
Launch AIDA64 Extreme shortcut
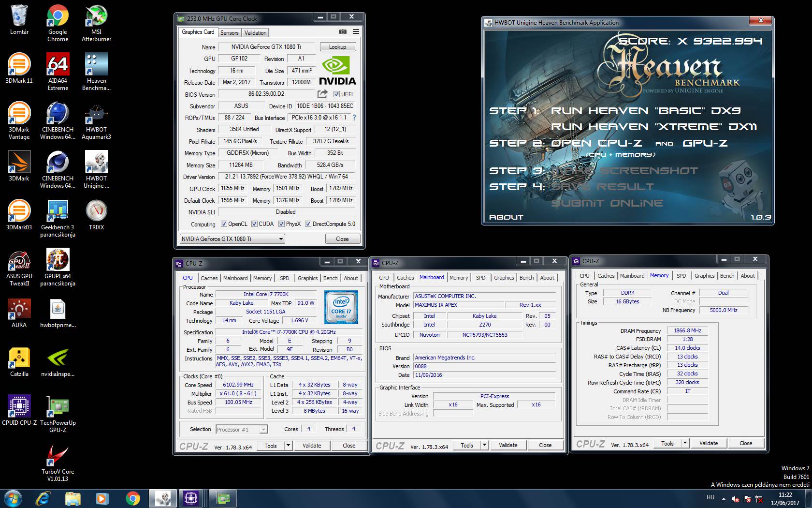pyautogui.click(x=58, y=72)
